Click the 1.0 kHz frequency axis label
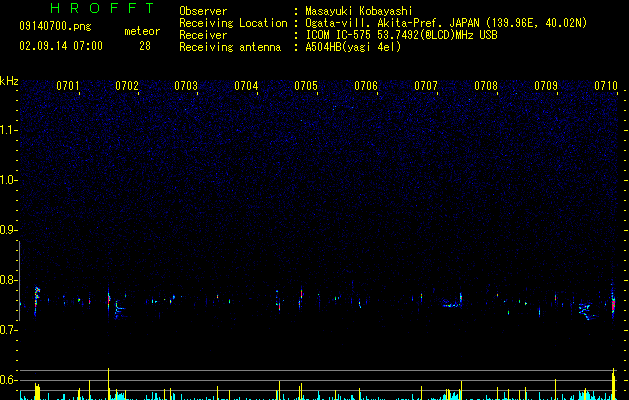 point(9,180)
